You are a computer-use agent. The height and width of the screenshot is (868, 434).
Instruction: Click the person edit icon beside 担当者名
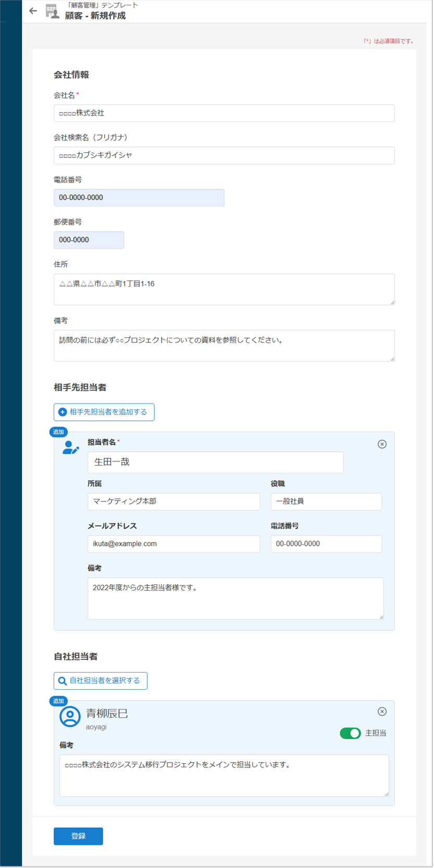coord(70,448)
